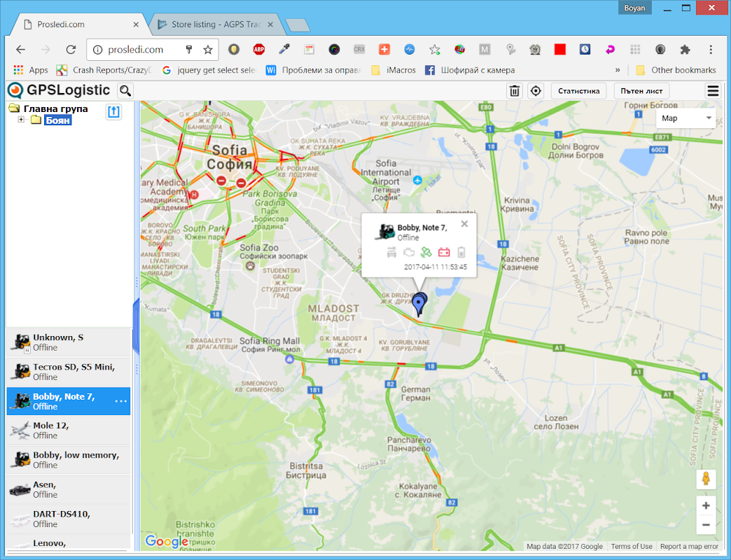Click the green satellite icon in popup
The image size is (731, 560).
point(426,253)
